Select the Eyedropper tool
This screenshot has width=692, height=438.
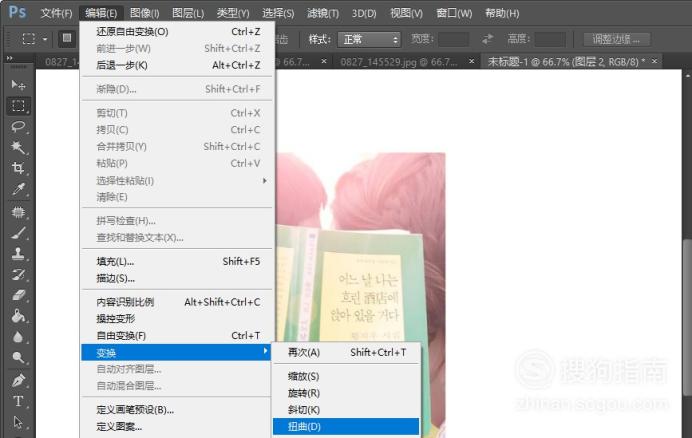tap(18, 189)
